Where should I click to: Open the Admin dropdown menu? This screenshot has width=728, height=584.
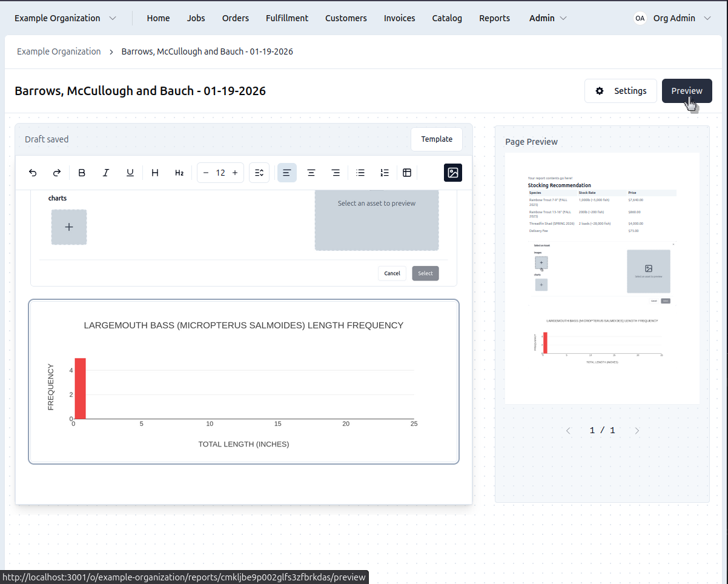click(548, 18)
